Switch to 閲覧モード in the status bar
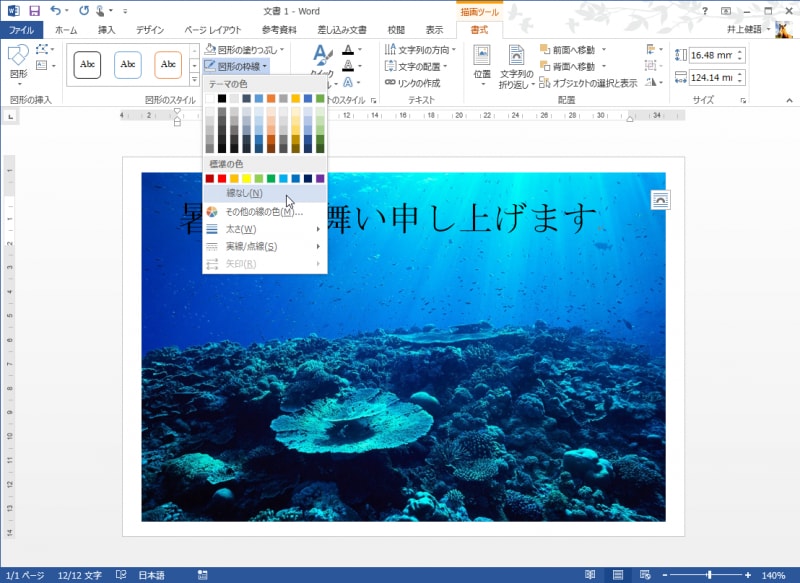The width and height of the screenshot is (800, 583). (x=591, y=573)
